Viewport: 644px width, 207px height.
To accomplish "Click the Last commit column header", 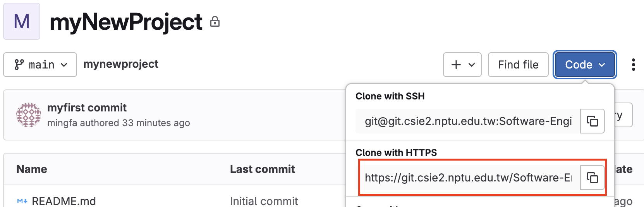I will tap(262, 169).
